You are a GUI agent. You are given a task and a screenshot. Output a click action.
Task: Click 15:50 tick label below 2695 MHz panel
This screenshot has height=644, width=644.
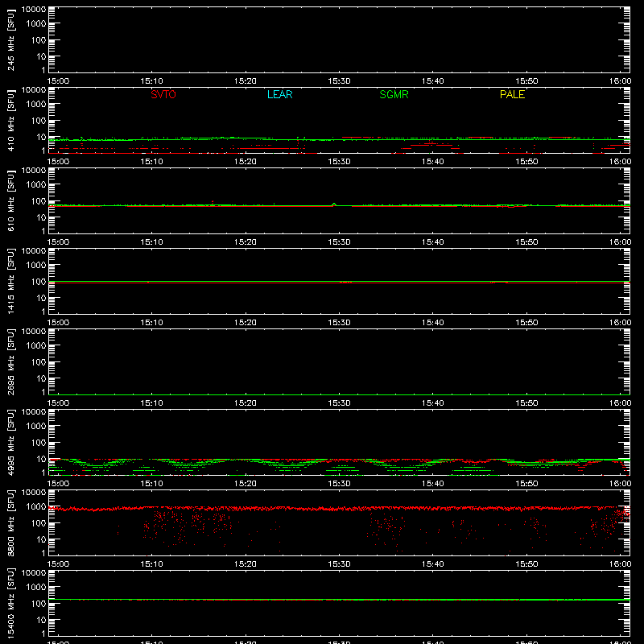[526, 403]
